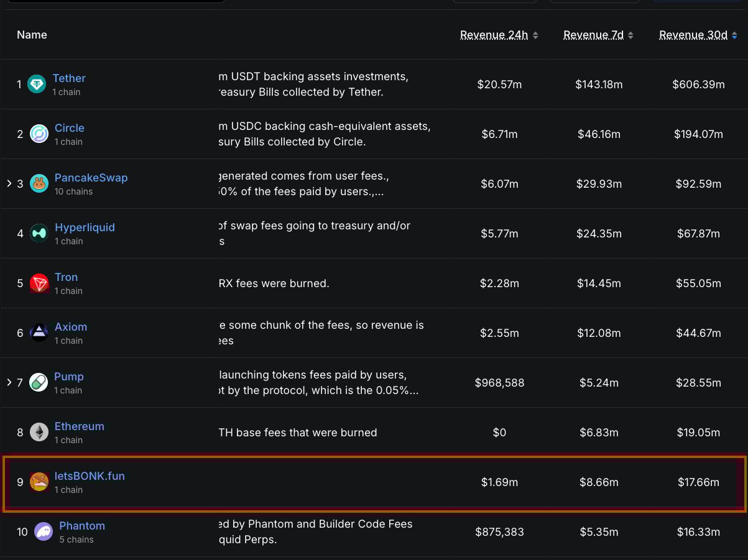Click Ethereum's 'TH base fees that were burned' description
Image resolution: width=748 pixels, height=560 pixels.
tap(298, 433)
